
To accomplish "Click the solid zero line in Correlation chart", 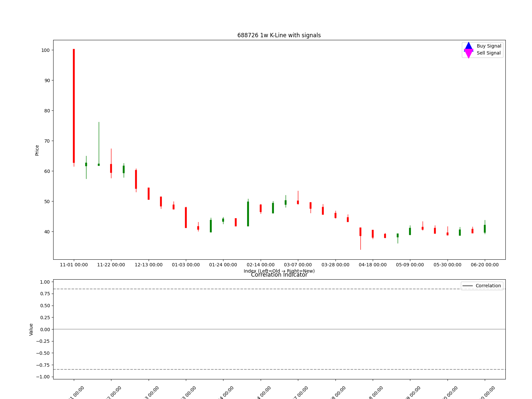I will pos(279,329).
